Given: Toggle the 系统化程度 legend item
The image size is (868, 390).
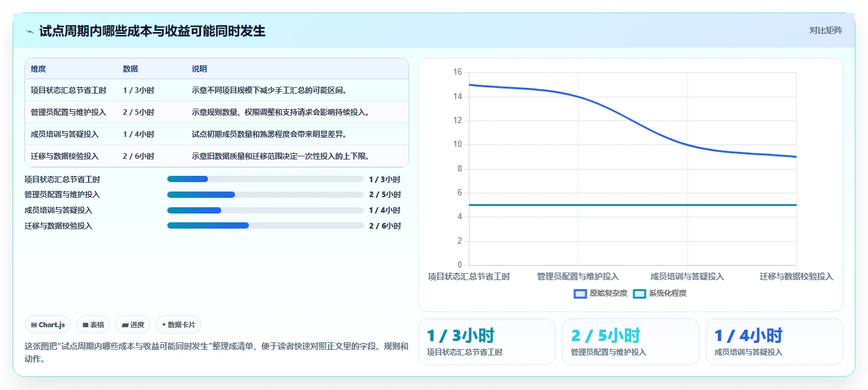Looking at the screenshot, I should pyautogui.click(x=659, y=293).
